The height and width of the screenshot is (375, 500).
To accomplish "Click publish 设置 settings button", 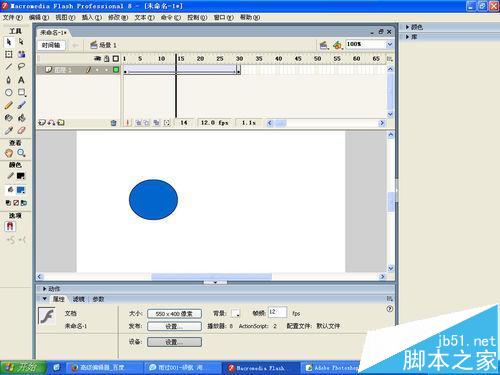I will (174, 326).
